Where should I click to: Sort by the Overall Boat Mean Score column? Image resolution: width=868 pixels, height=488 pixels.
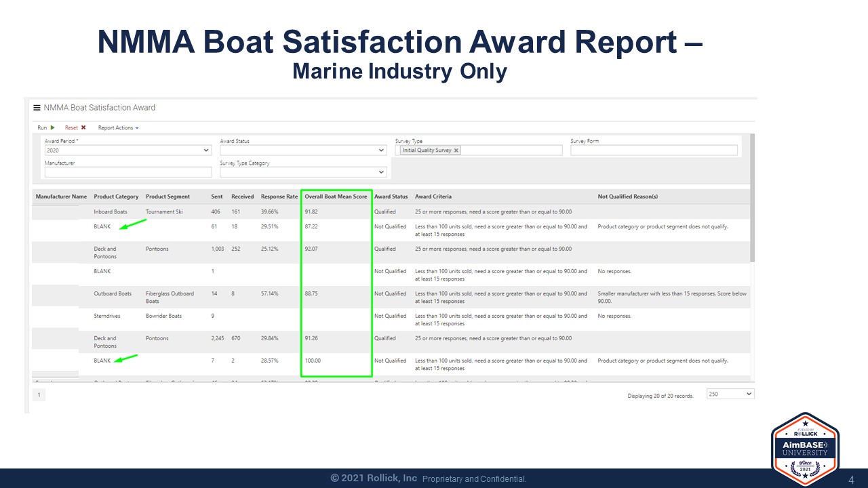coord(335,196)
